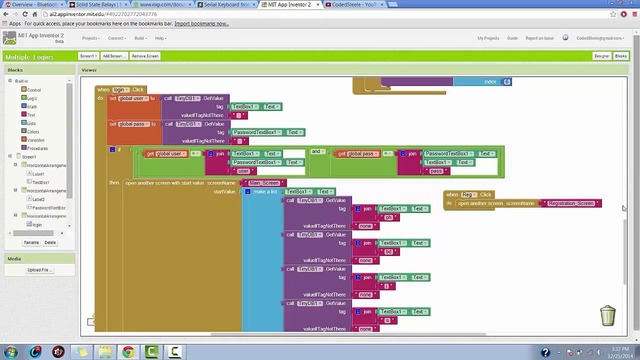The height and width of the screenshot is (360, 640).
Task: Click the help question mark in system tray
Action: click(x=545, y=352)
